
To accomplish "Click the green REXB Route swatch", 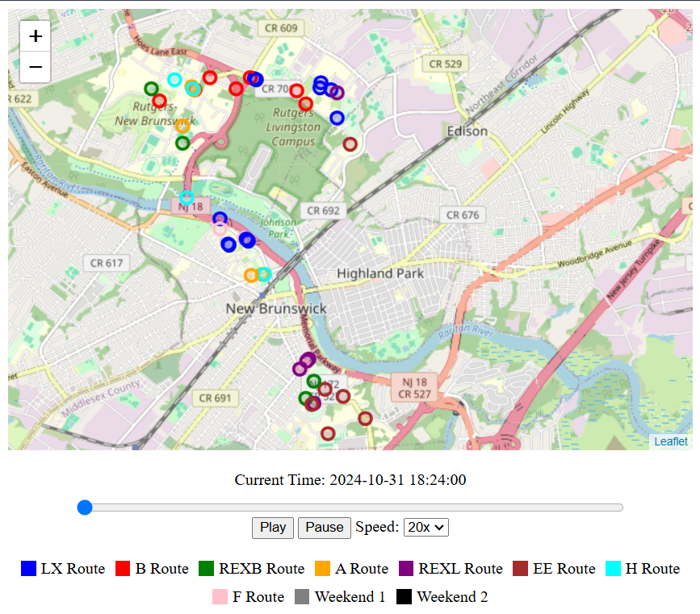I will point(207,569).
